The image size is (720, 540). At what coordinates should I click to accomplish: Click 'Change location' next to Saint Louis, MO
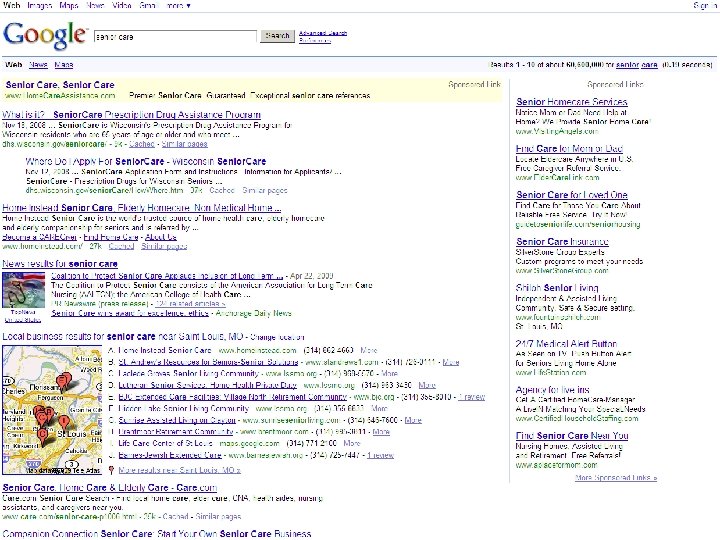tap(277, 337)
